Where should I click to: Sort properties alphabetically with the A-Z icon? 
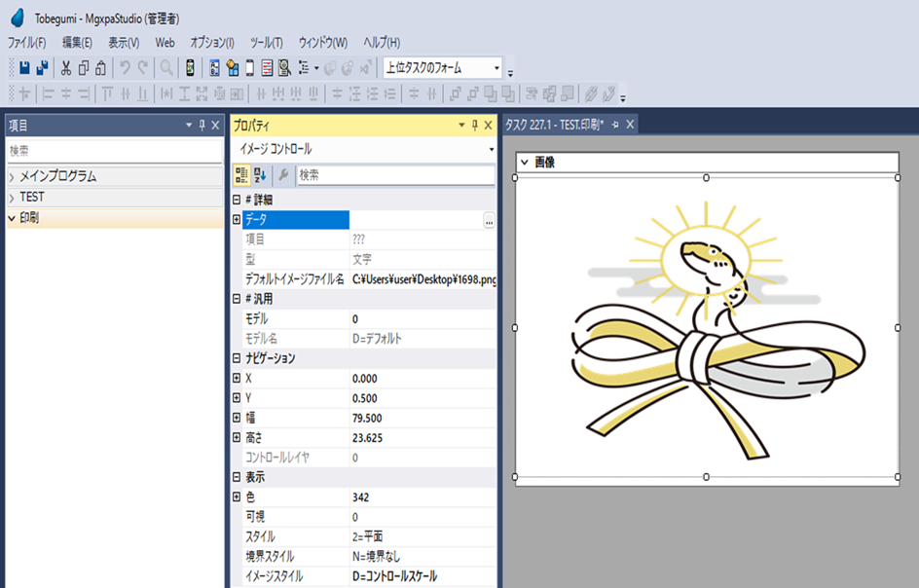(261, 175)
